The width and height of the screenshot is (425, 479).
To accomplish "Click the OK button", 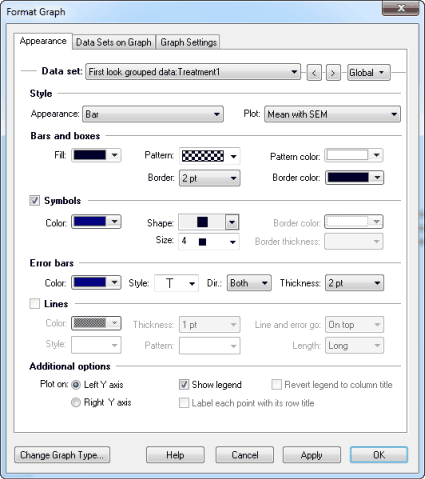I will tap(379, 455).
